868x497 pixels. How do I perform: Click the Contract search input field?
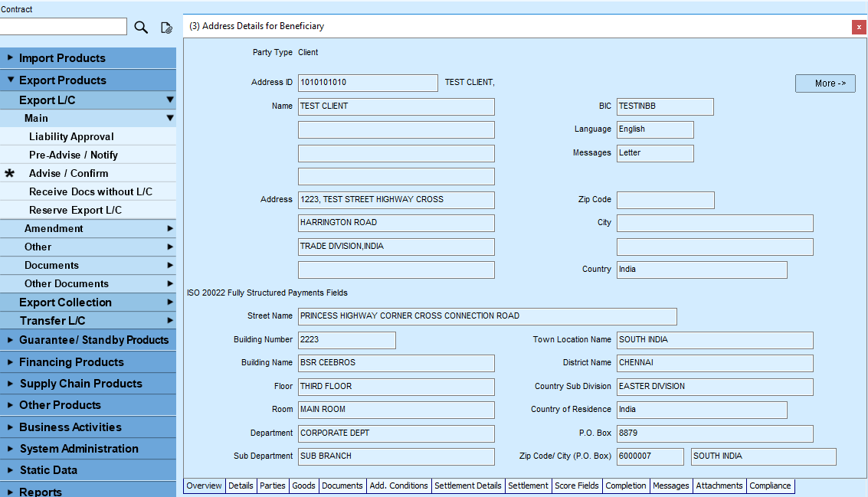(63, 27)
